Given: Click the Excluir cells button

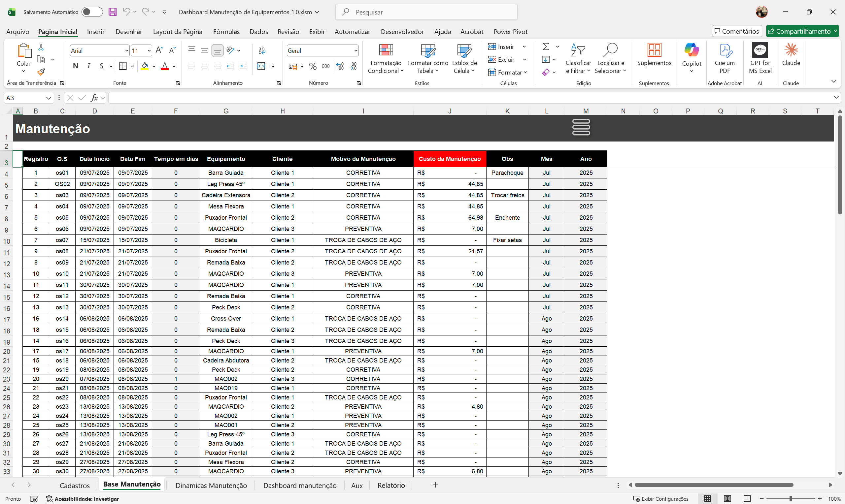Looking at the screenshot, I should pyautogui.click(x=501, y=59).
